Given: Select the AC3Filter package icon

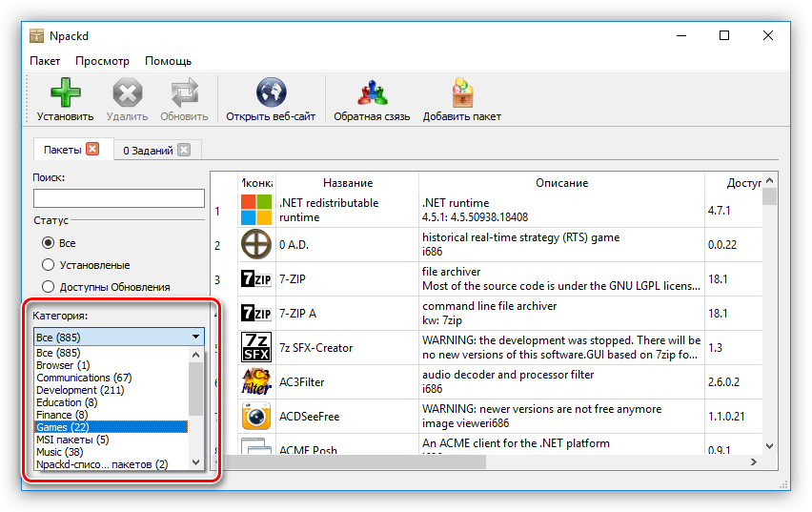Looking at the screenshot, I should click(255, 380).
